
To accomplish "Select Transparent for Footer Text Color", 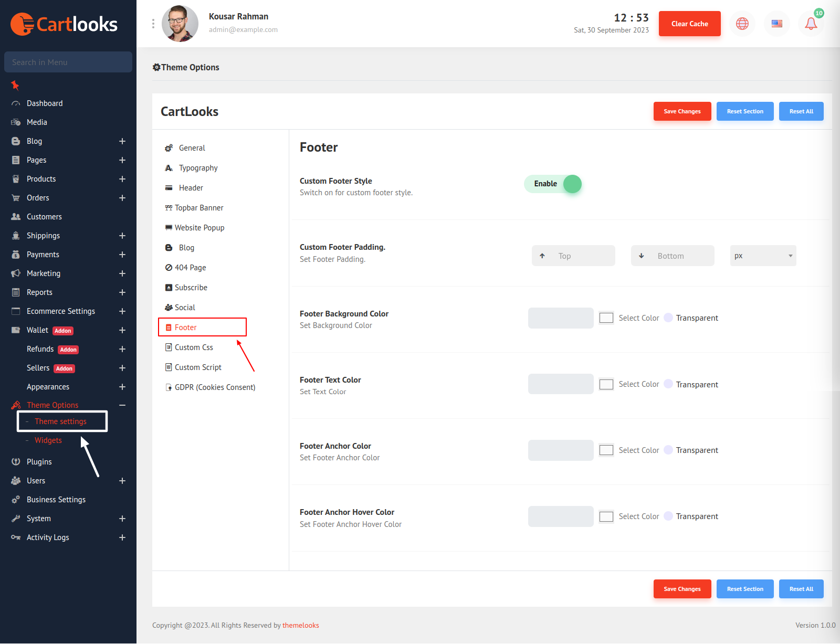I will click(x=668, y=384).
